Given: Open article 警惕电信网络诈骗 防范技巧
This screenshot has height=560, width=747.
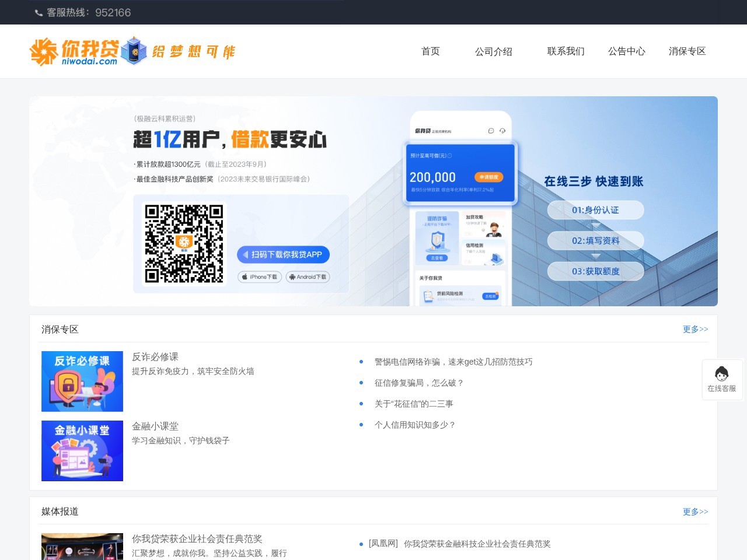Looking at the screenshot, I should [453, 362].
